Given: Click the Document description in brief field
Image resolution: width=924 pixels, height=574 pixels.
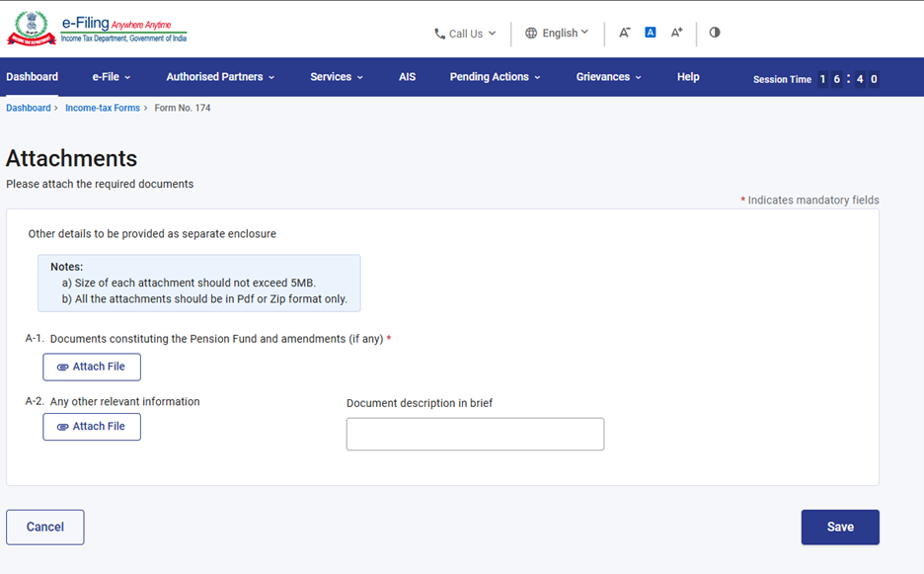Looking at the screenshot, I should pyautogui.click(x=475, y=434).
